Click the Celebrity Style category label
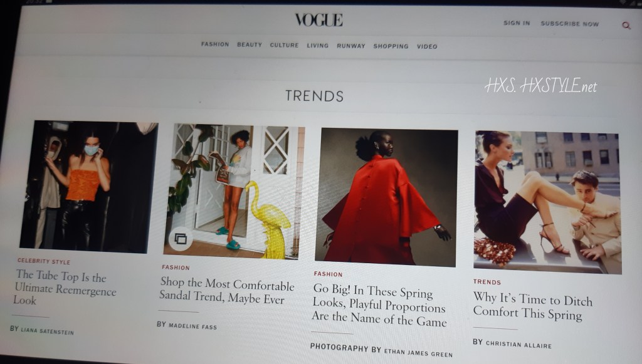 pos(44,261)
